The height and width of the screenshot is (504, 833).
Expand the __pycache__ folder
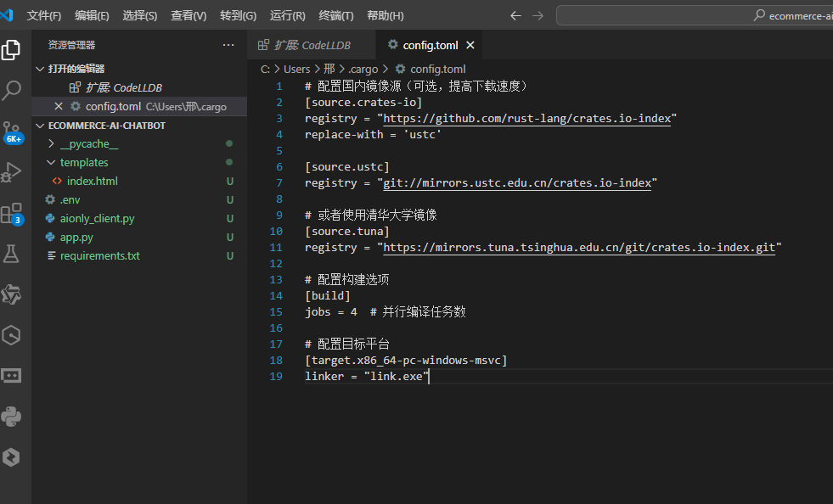pyautogui.click(x=89, y=144)
